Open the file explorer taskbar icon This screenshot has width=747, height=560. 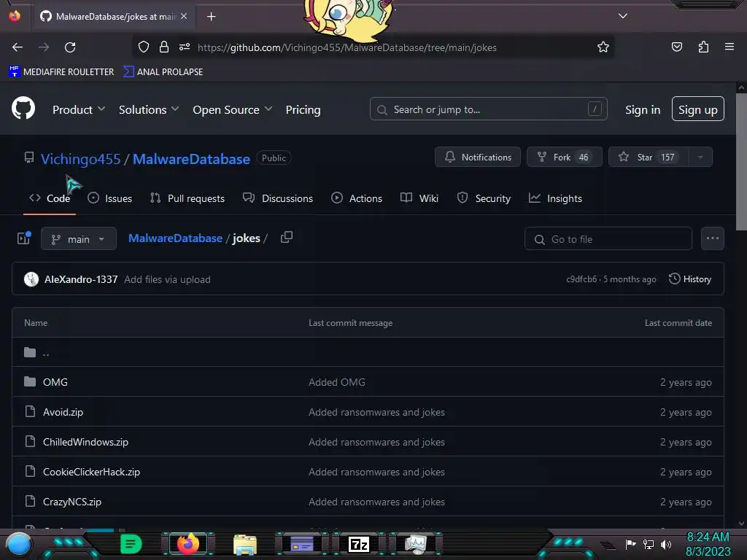[245, 544]
